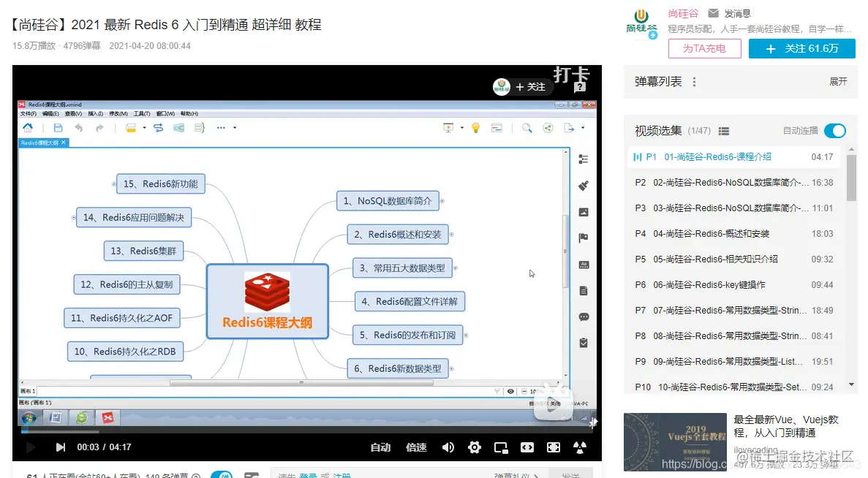Viewport: 868px width, 478px height.
Task: Click the envelope message icon near 发消息
Action: click(713, 12)
